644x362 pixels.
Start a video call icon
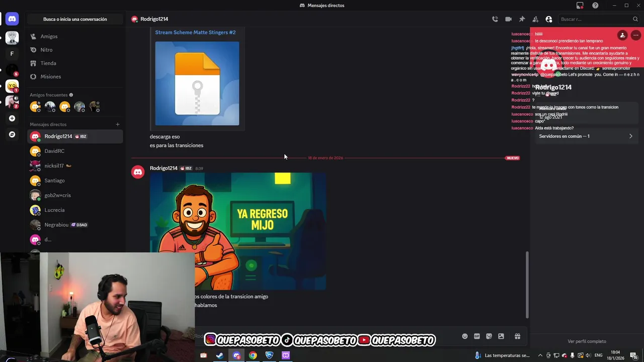coord(509,19)
